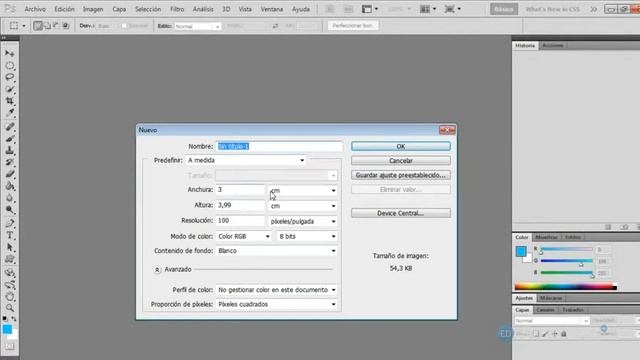This screenshot has width=640, height=360.
Task: Select the Pen tool
Action: coord(10,224)
